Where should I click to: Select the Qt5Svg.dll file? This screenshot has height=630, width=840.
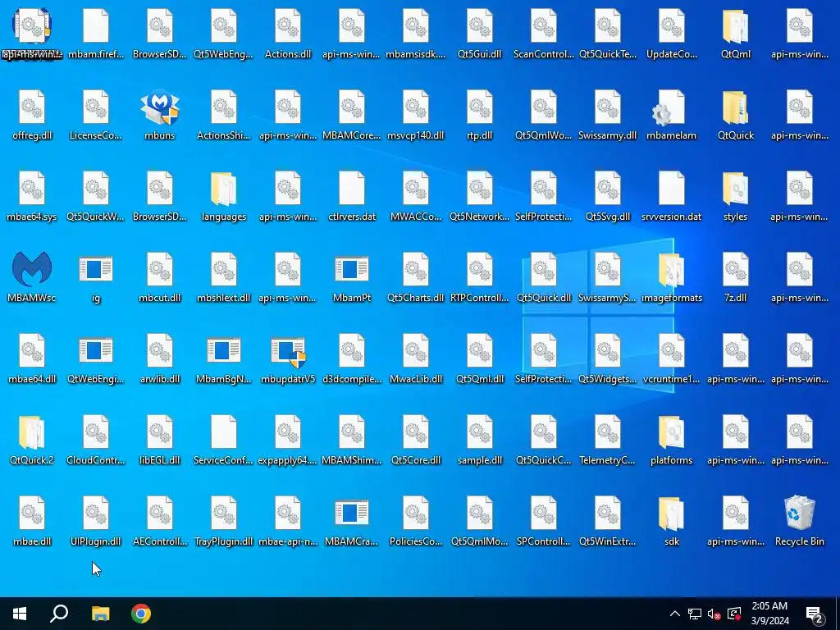(608, 189)
